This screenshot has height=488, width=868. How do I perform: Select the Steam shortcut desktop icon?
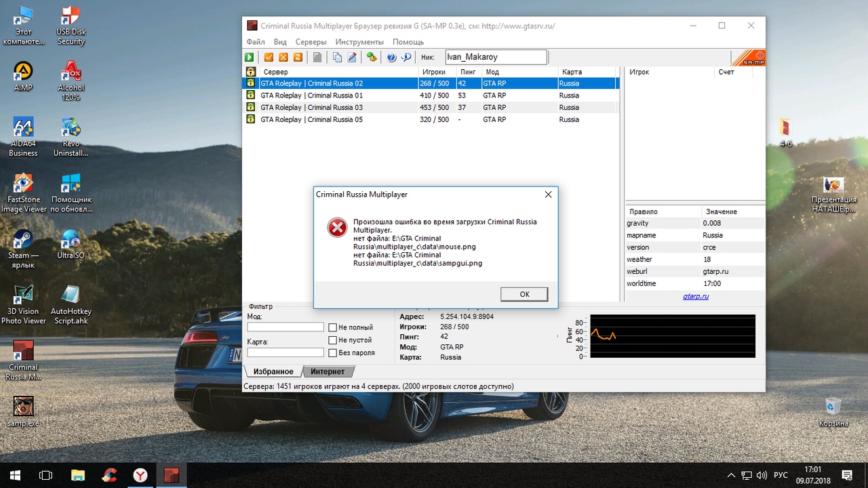(x=24, y=249)
